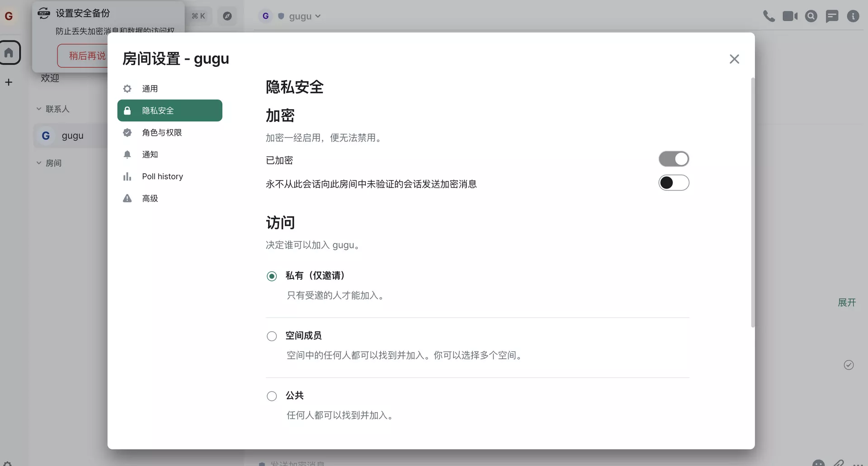Image resolution: width=868 pixels, height=466 pixels.
Task: Open the room info icon
Action: point(853,16)
